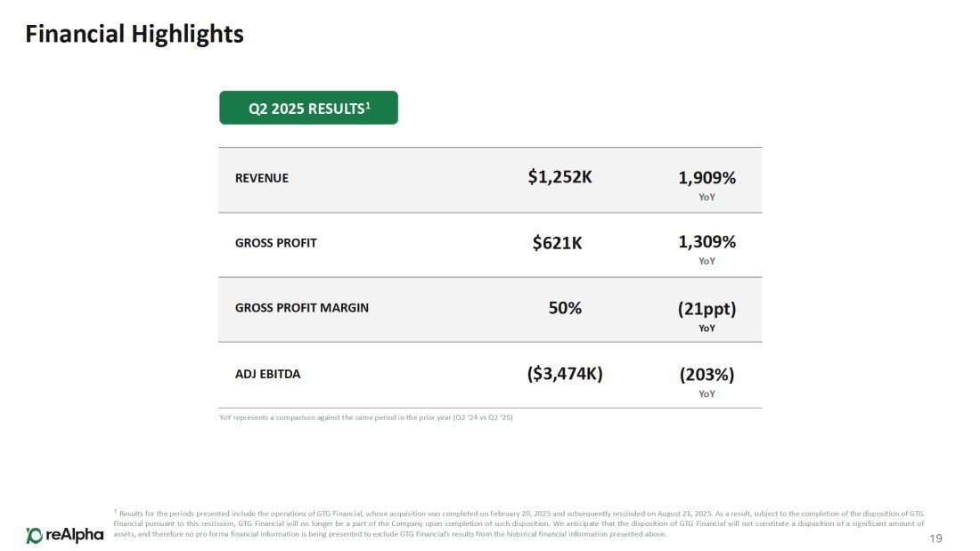
Task: Click the Financial Highlights slide title
Action: pos(135,35)
